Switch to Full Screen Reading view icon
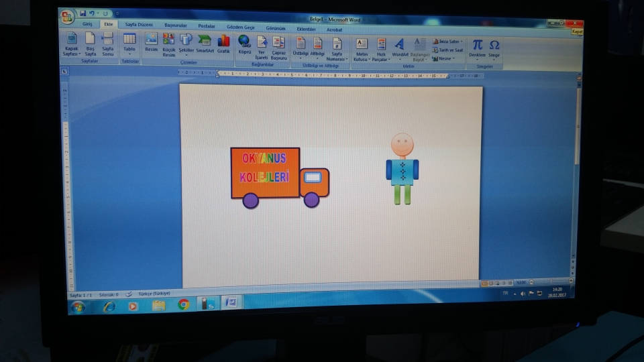 point(491,283)
